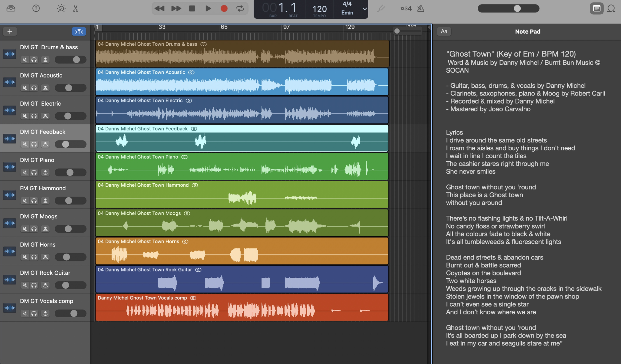The height and width of the screenshot is (364, 621).
Task: Toggle the Catch playhead button
Action: point(79,31)
